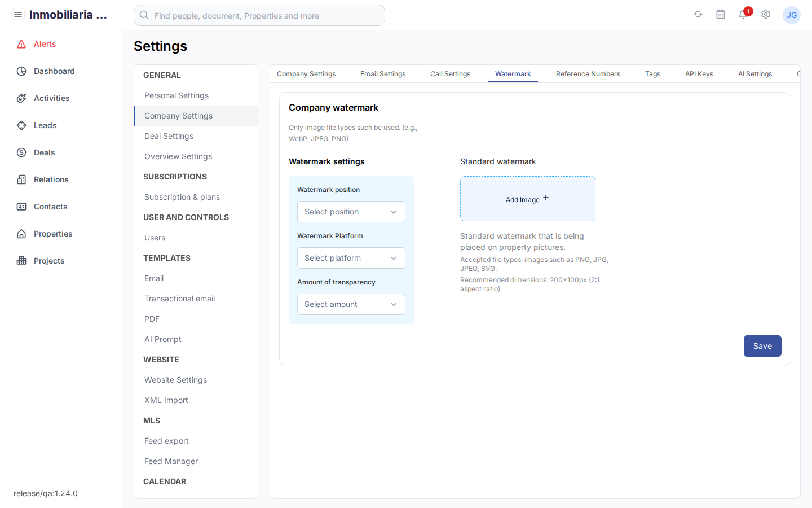Open the Alerts sidebar icon

tap(21, 44)
